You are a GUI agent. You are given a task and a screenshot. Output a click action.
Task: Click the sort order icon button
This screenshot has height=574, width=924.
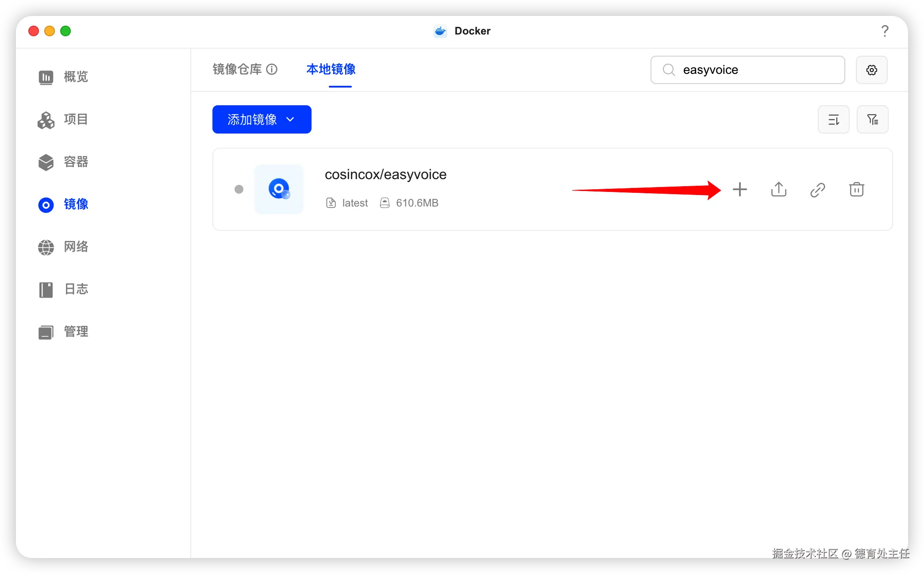pyautogui.click(x=834, y=119)
